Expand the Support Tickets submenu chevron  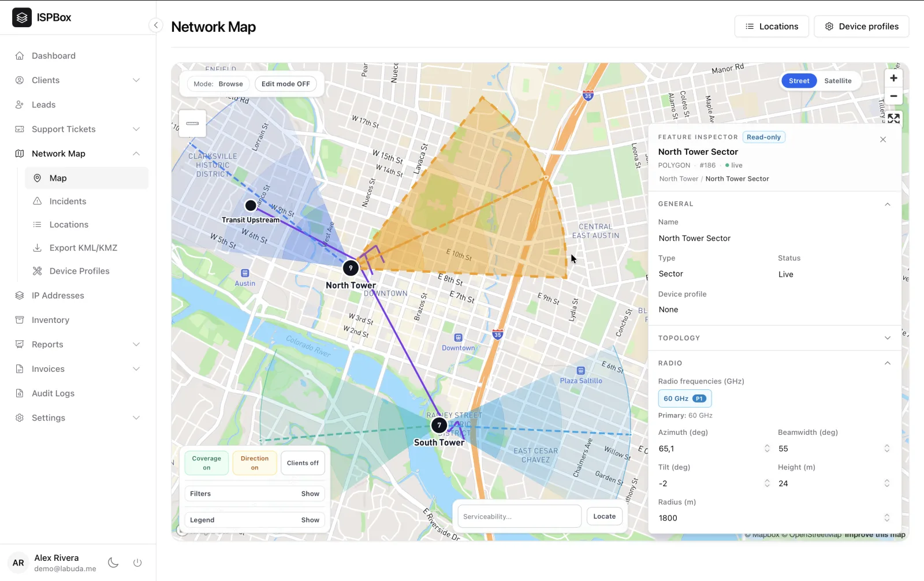pos(136,129)
